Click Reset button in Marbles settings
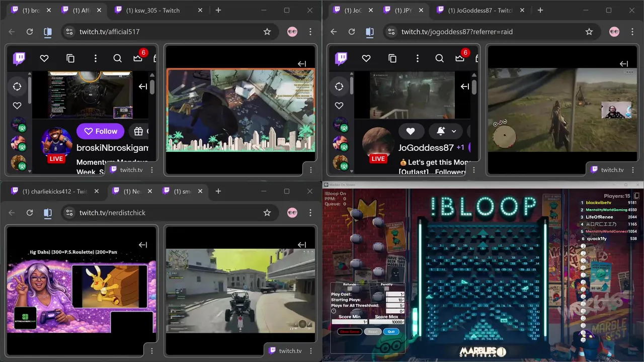 373,332
